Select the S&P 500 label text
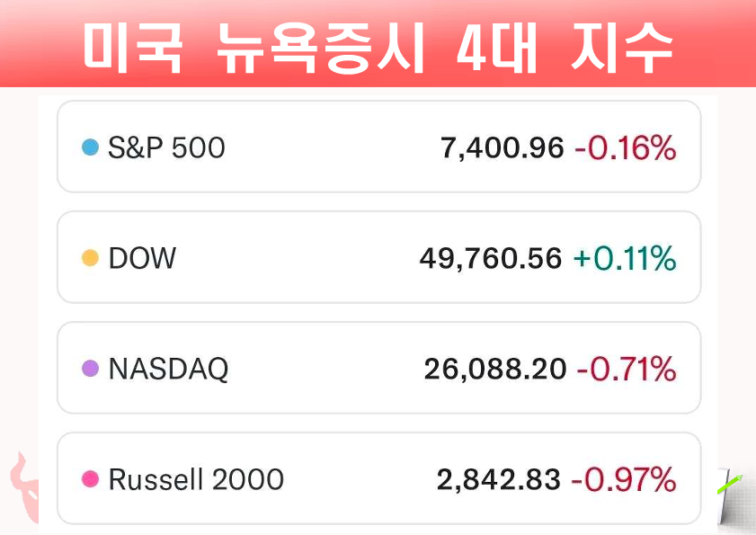 (166, 147)
